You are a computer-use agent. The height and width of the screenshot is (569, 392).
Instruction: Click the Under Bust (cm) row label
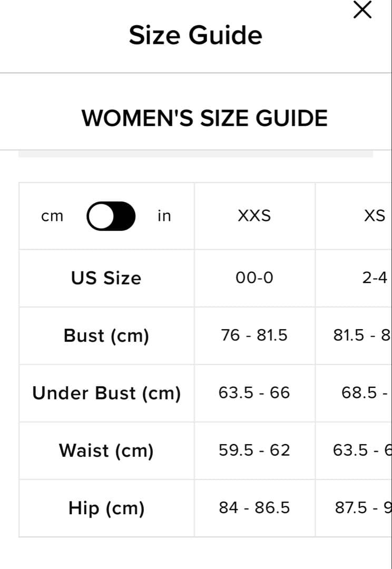point(106,393)
